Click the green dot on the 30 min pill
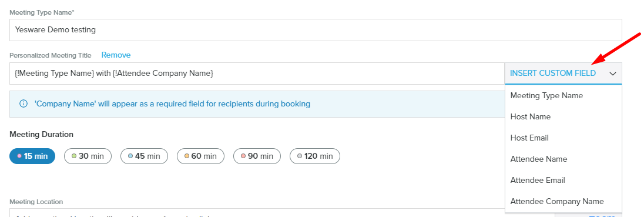 click(x=74, y=156)
